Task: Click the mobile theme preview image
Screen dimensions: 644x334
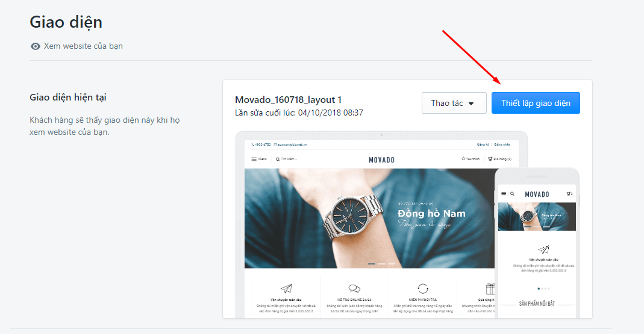Action: (537, 243)
